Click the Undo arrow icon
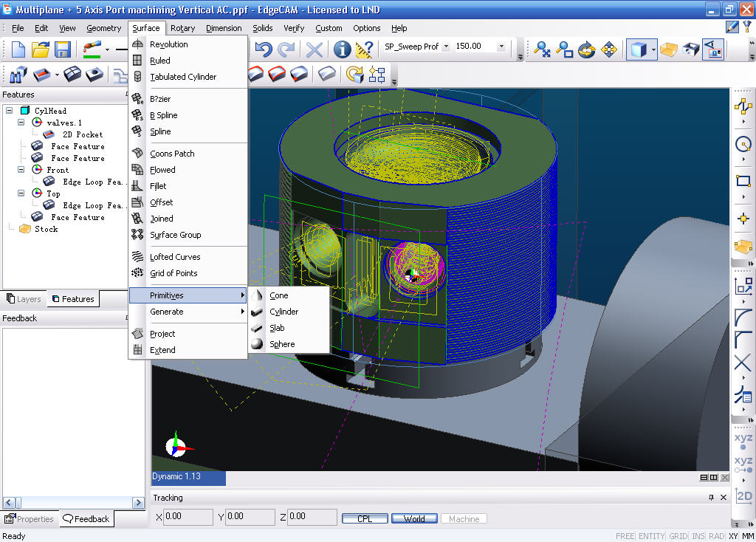Screen dimensions: 756x542 (264, 49)
